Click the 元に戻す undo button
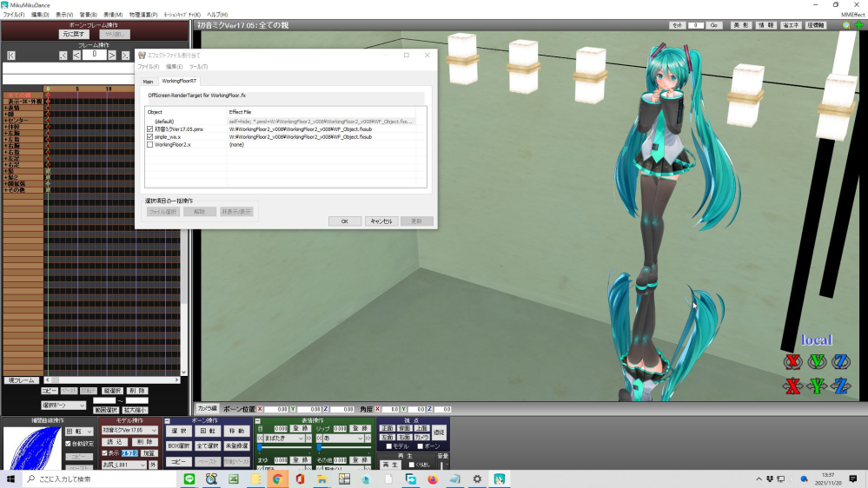 click(74, 35)
